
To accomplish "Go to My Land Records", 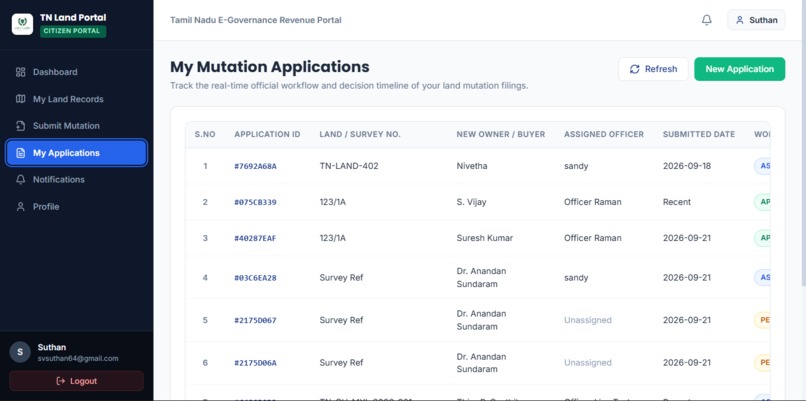I will pos(77,99).
